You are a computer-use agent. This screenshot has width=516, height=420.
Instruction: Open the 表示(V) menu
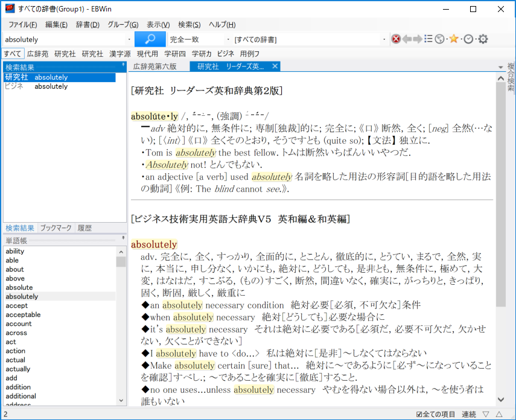click(x=158, y=25)
